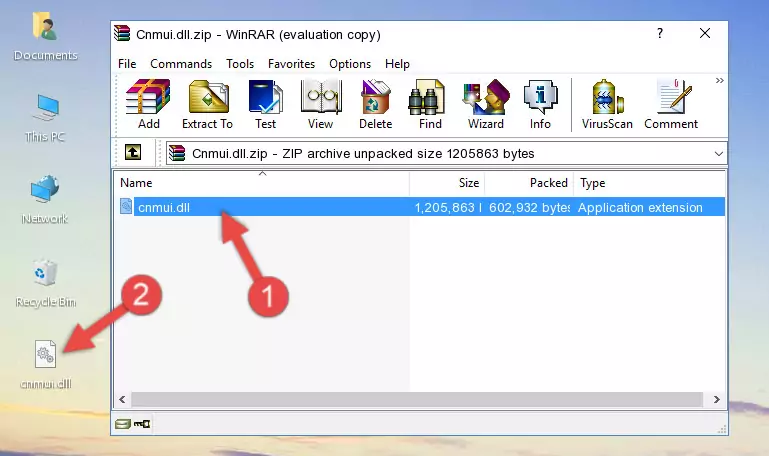769x456 pixels.
Task: Click the Delete toolbar icon
Action: 376,104
